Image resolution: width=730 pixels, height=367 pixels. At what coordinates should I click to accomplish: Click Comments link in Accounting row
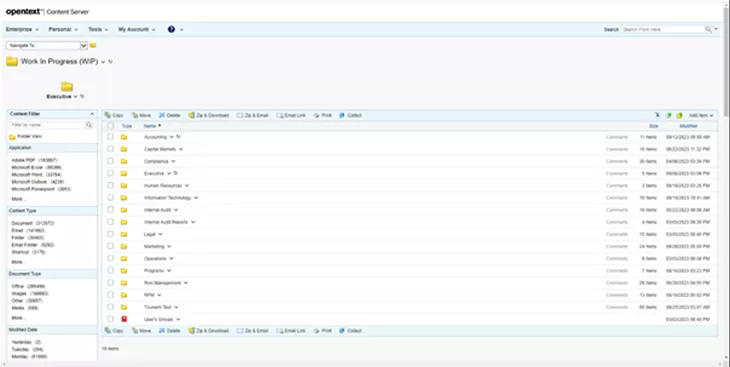(617, 137)
